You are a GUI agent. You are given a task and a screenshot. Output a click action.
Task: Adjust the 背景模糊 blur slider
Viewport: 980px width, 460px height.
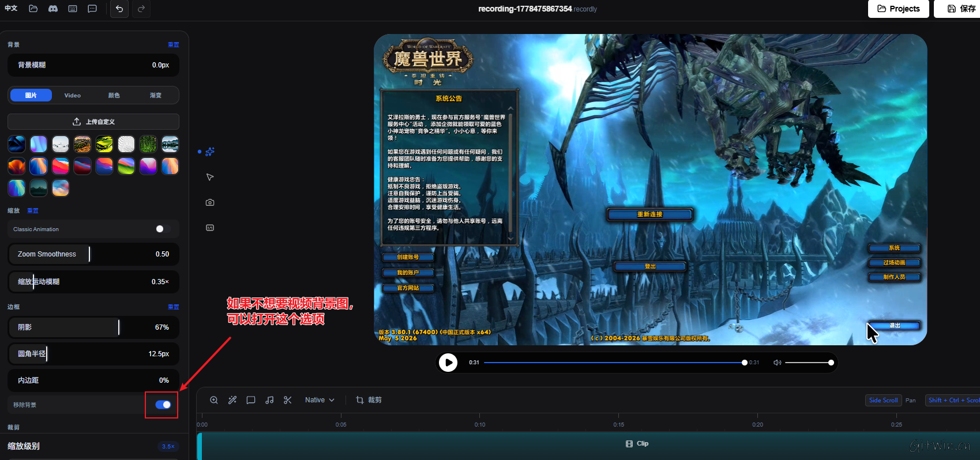click(x=93, y=65)
